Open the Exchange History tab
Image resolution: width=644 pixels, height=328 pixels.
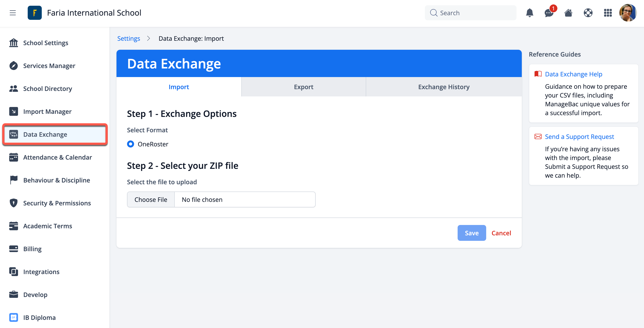tap(444, 87)
